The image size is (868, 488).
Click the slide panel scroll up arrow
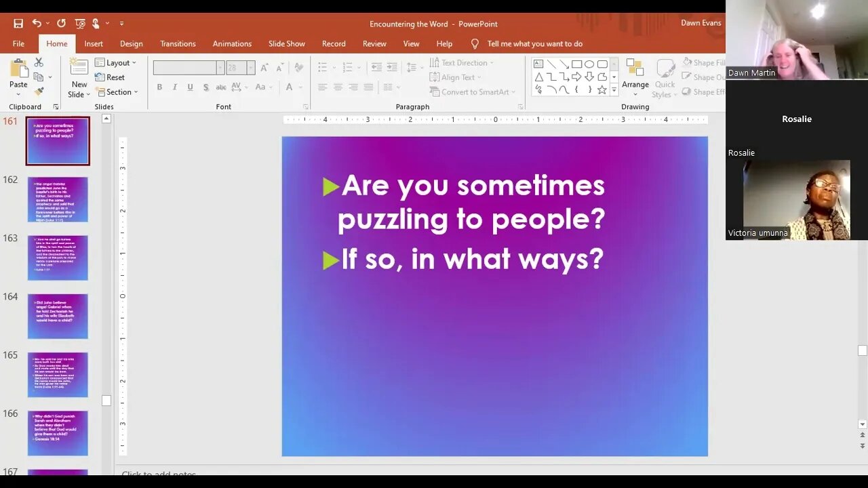coord(106,119)
